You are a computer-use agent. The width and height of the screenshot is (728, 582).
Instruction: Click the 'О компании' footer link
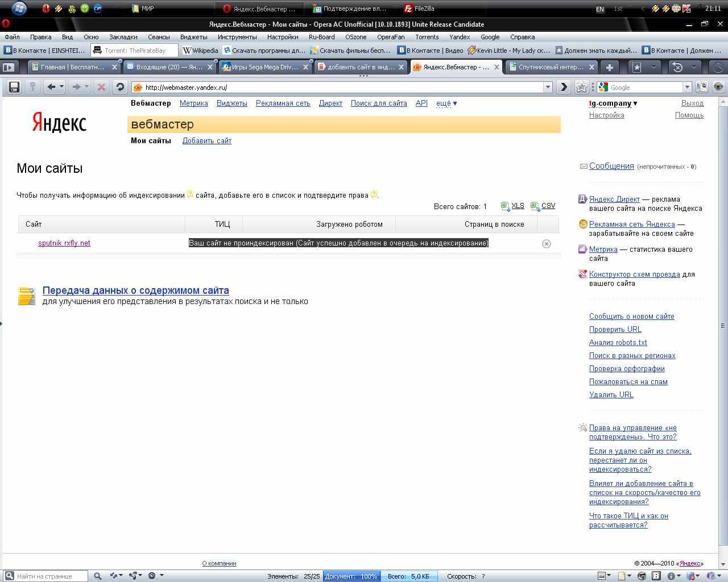coord(219,563)
